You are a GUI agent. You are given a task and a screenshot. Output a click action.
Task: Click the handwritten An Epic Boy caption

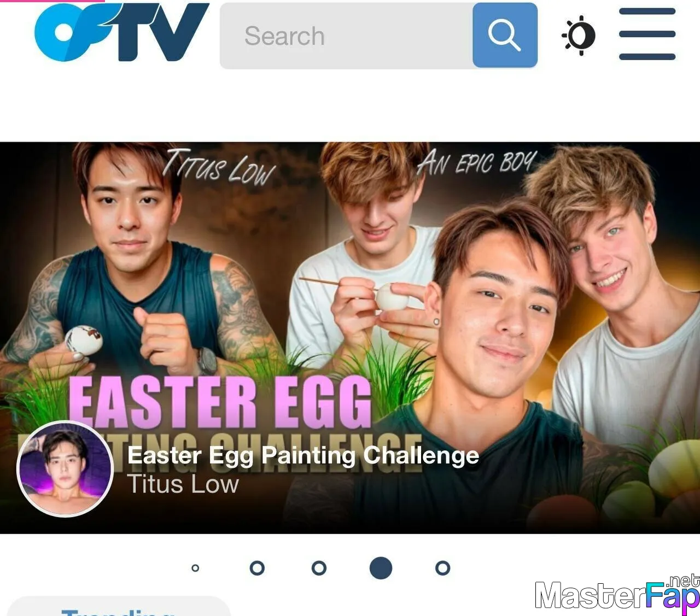coord(477,162)
